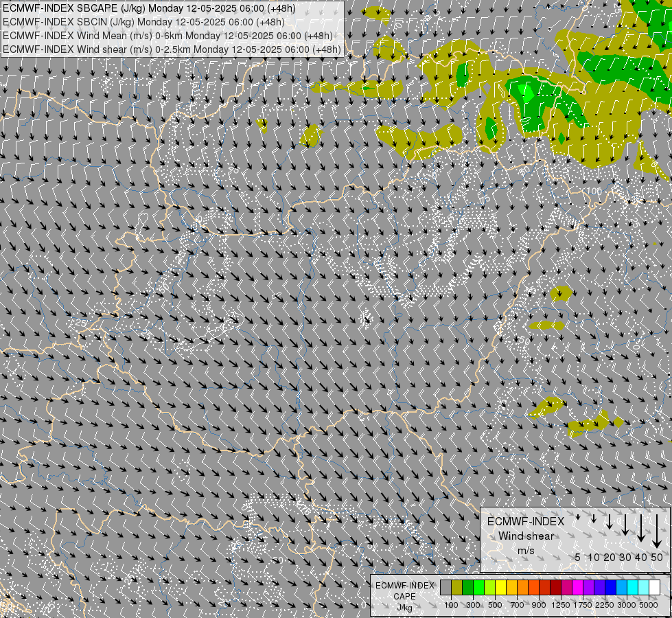Click the '900' CAPE legend value
The image size is (672, 618).
pos(539,605)
